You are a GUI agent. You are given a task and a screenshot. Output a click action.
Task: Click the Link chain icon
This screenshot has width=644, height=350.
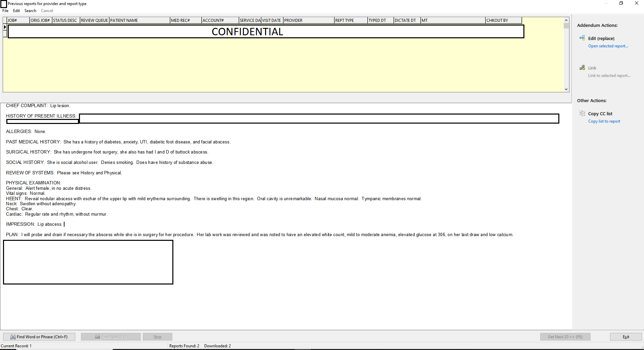(x=582, y=68)
